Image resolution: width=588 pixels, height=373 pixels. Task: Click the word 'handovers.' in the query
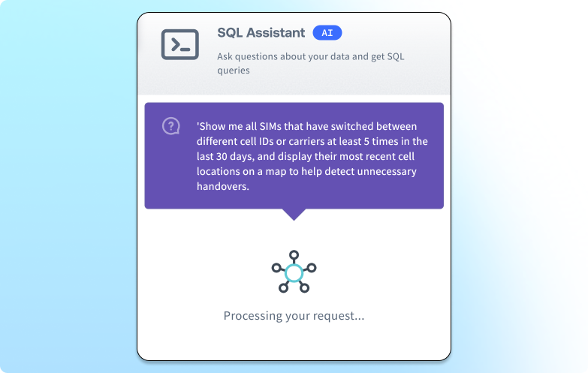pyautogui.click(x=223, y=187)
